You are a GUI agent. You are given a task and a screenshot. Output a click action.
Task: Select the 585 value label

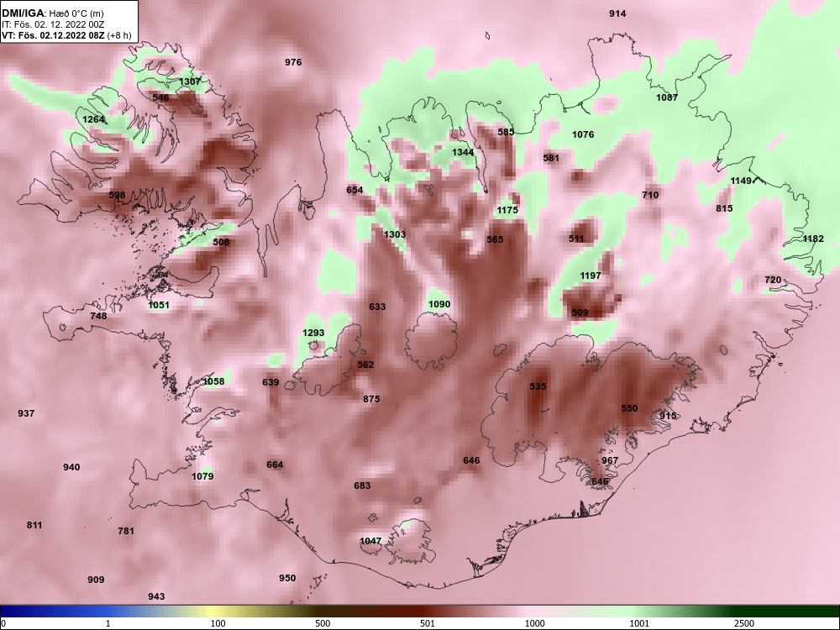pyautogui.click(x=506, y=131)
